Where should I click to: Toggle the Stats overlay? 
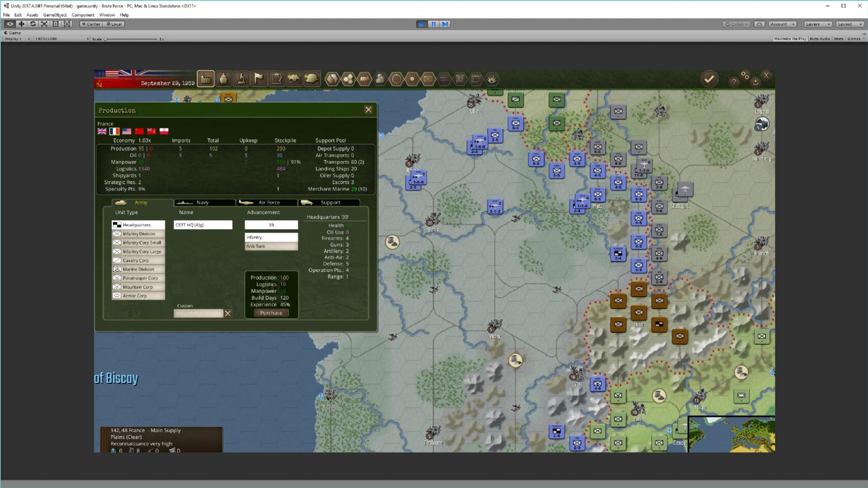click(x=838, y=38)
